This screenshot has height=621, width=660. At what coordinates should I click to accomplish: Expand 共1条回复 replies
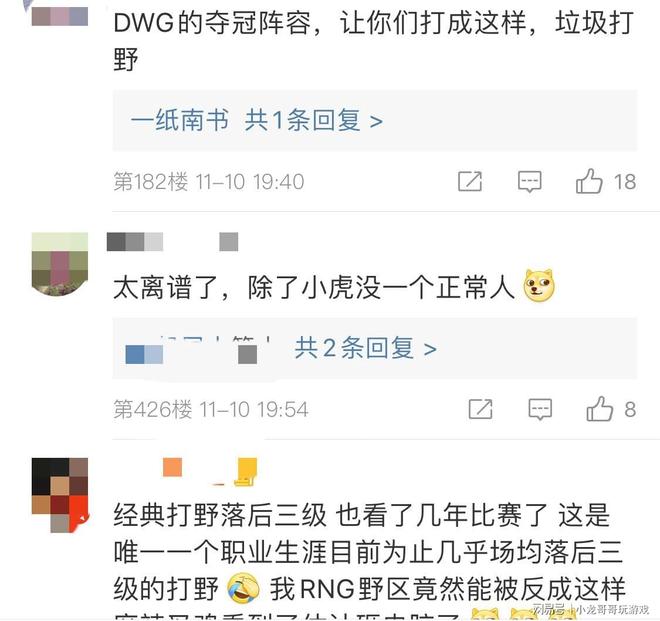[x=314, y=120]
